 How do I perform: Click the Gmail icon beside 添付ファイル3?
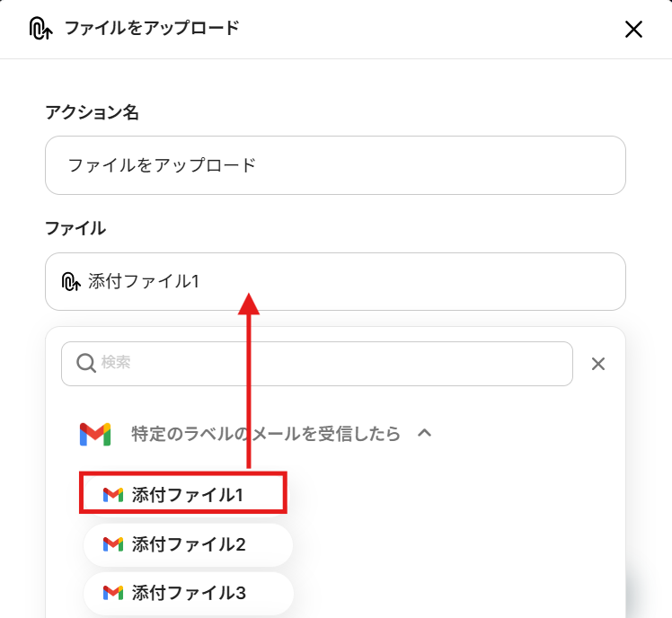(113, 593)
